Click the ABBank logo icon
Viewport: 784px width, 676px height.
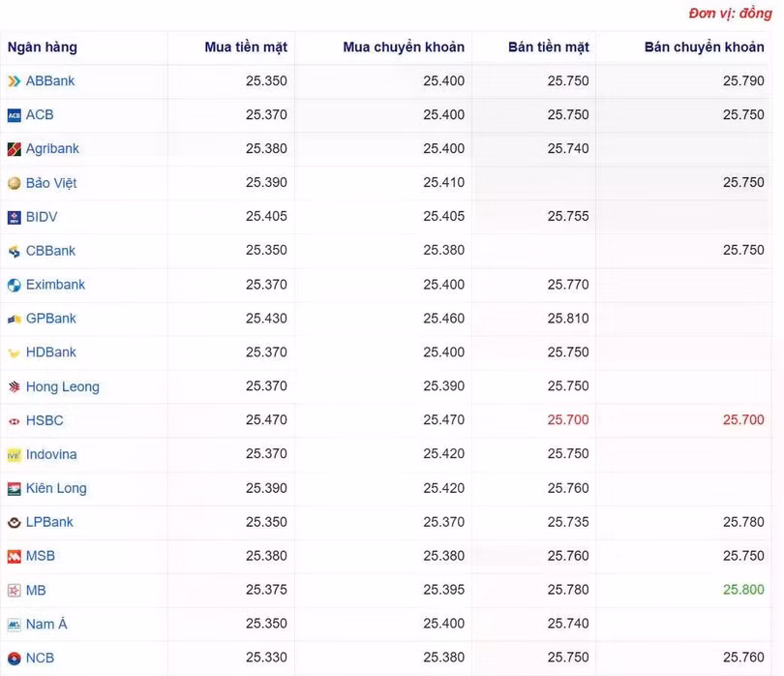15,81
